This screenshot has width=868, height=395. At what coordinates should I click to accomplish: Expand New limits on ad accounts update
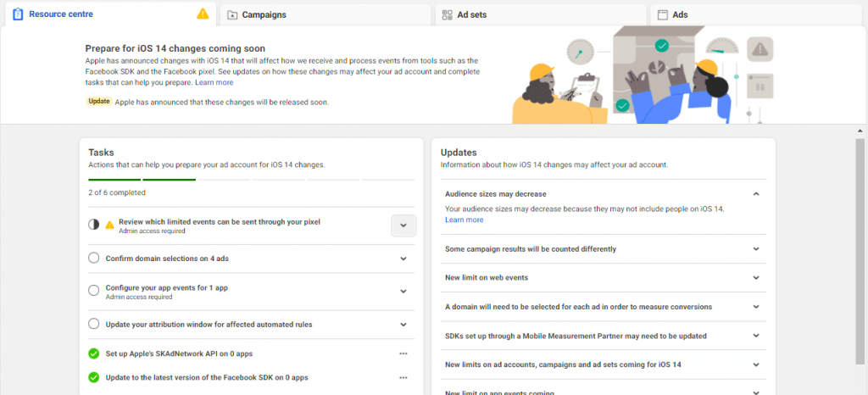[x=756, y=364]
